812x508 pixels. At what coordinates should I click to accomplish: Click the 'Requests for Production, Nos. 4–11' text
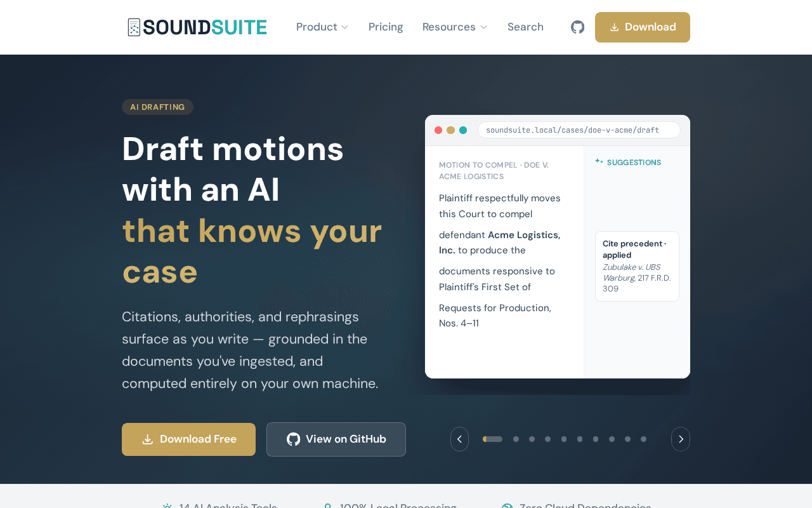click(x=495, y=316)
